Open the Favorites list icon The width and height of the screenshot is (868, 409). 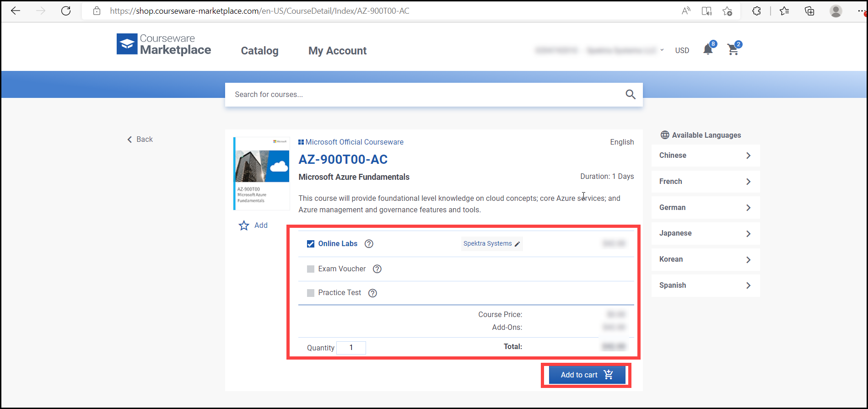(x=784, y=11)
